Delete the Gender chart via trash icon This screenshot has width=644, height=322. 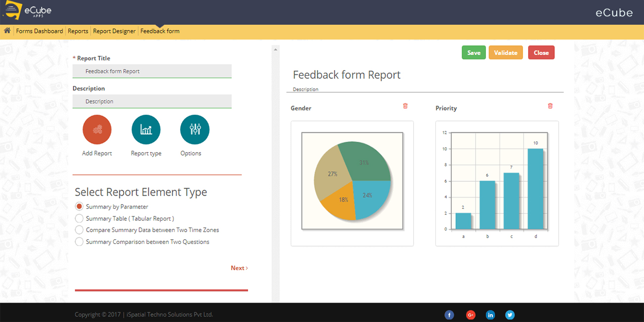point(405,106)
